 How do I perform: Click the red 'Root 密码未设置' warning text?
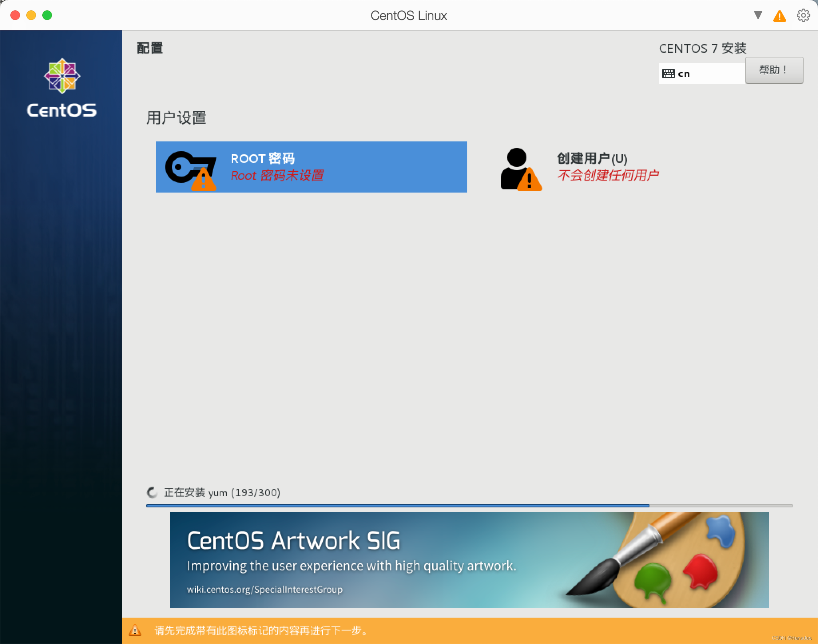(277, 175)
